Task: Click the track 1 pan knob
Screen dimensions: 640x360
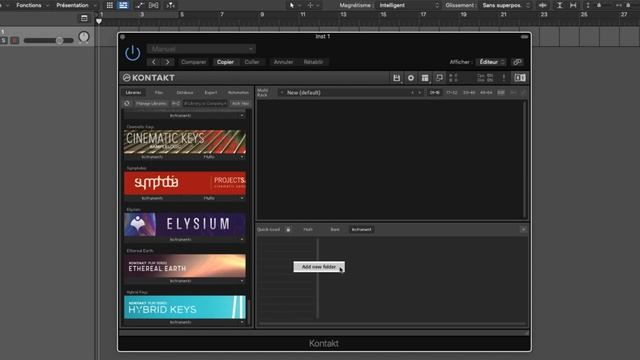Action: point(84,37)
